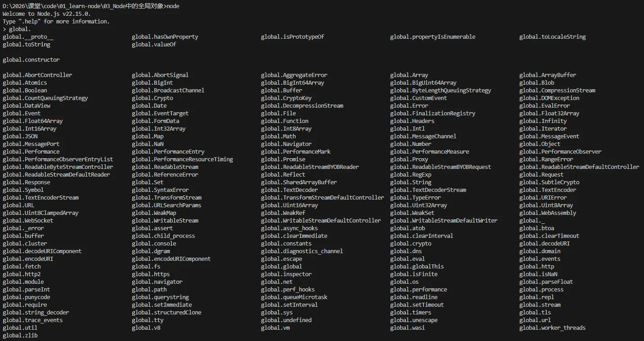Click the global.structuredClone entry
Screen dimensions: 644x341
tap(167, 313)
